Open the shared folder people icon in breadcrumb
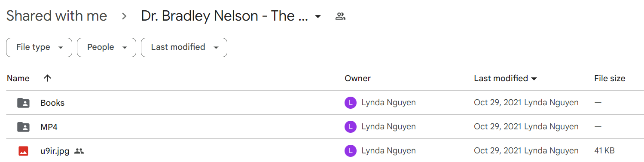Image resolution: width=644 pixels, height=162 pixels. pyautogui.click(x=340, y=17)
